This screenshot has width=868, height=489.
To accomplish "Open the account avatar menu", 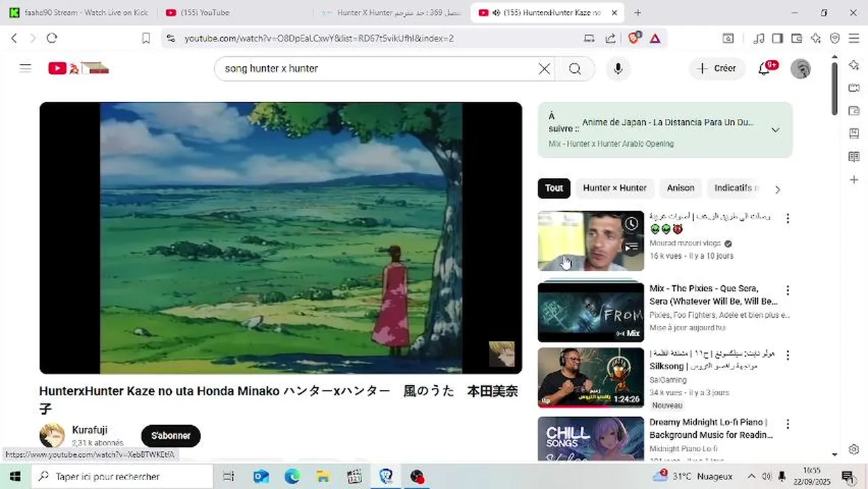I will click(x=801, y=69).
